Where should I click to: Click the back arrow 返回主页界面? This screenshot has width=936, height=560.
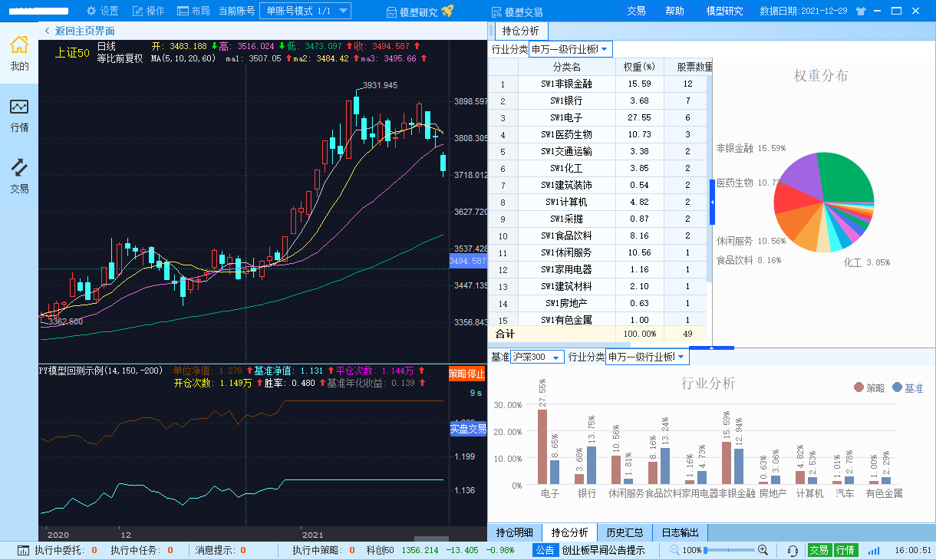(x=48, y=31)
